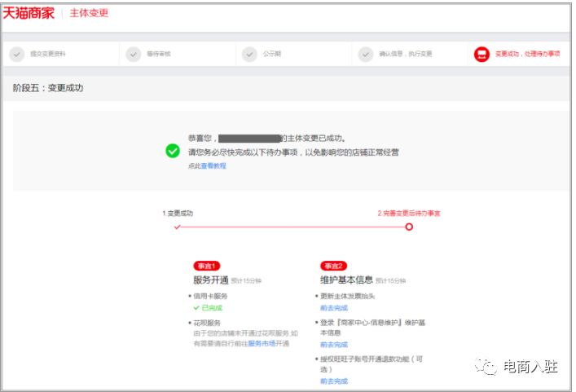Image resolution: width=576 pixels, height=392 pixels.
Task: Open the 服务市场 link under 花呗服务
Action: click(262, 344)
